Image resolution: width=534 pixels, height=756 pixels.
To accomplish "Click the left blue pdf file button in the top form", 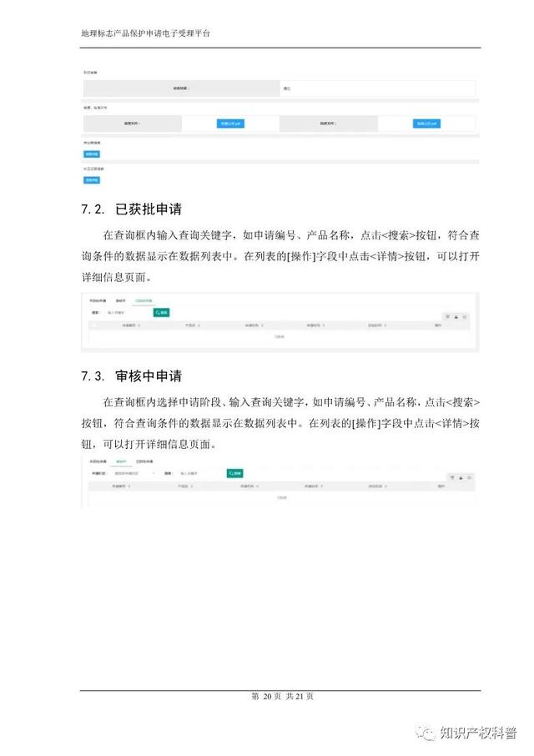I will [x=230, y=123].
